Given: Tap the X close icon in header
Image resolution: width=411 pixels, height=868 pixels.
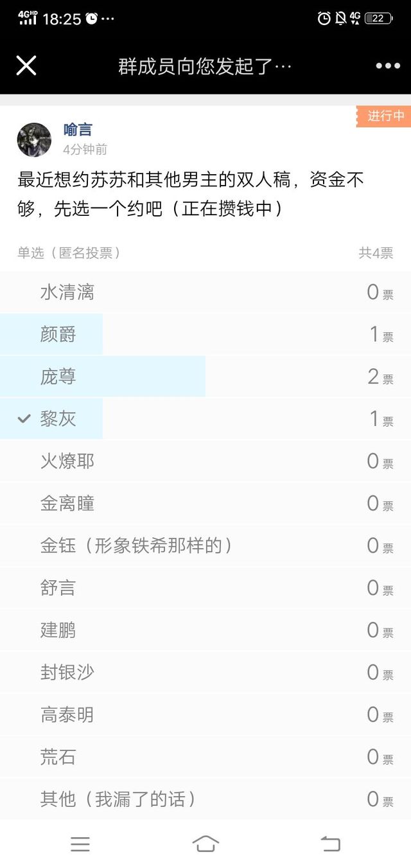Looking at the screenshot, I should point(26,66).
